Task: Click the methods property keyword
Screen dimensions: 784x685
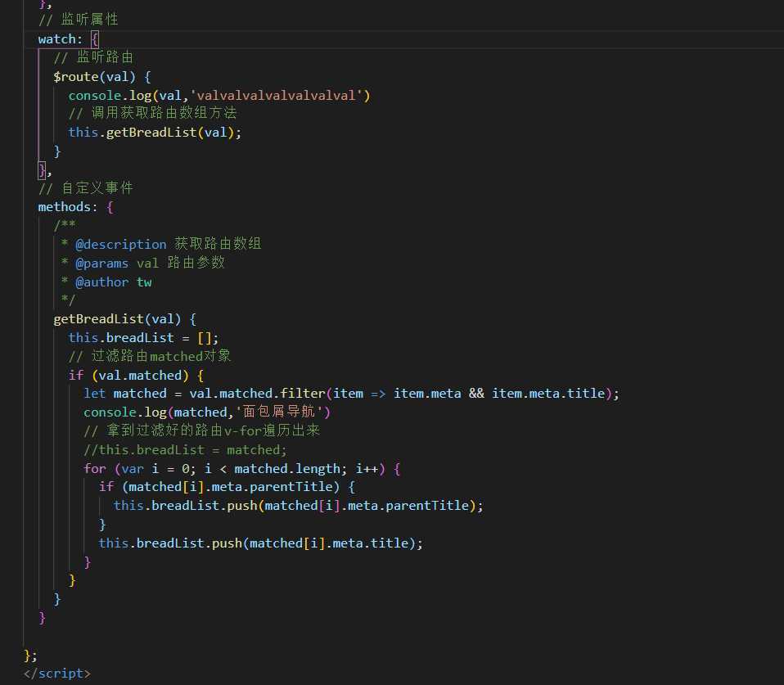Action: (66, 207)
